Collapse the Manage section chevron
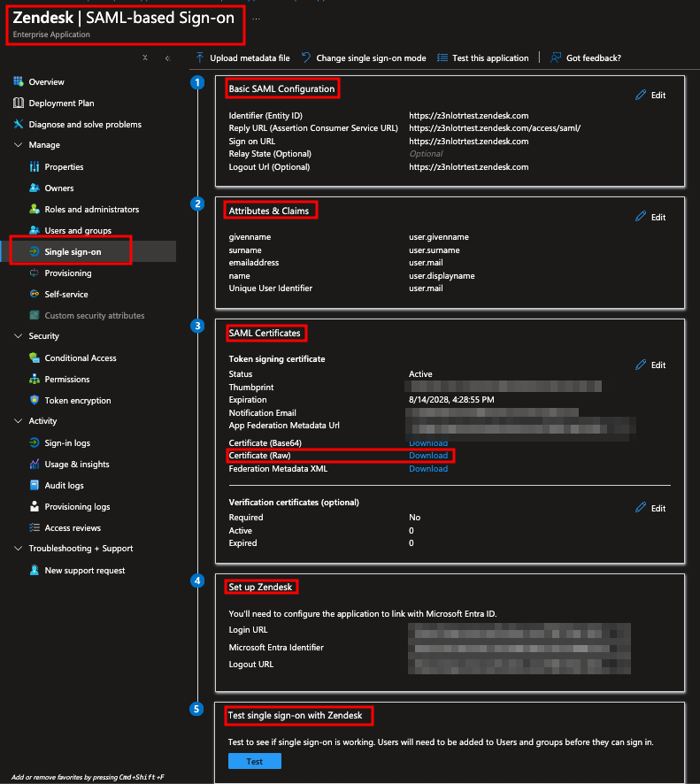The width and height of the screenshot is (700, 784). [19, 144]
